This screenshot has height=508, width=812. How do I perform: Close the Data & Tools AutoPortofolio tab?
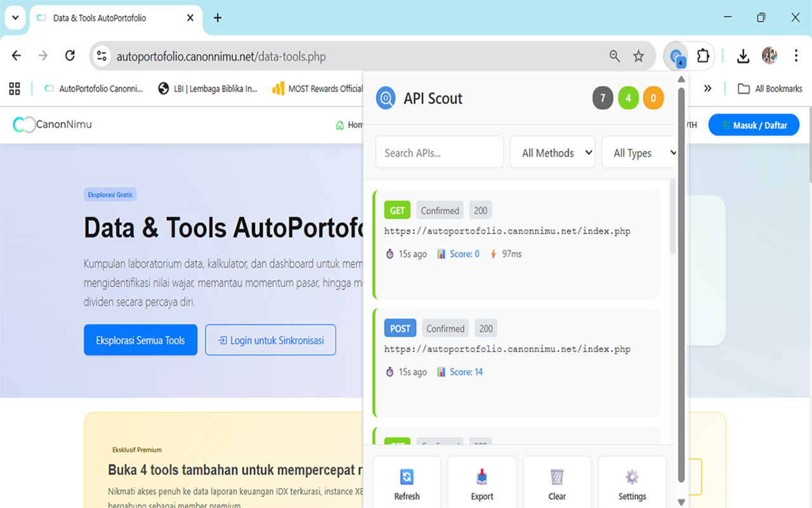coord(190,18)
